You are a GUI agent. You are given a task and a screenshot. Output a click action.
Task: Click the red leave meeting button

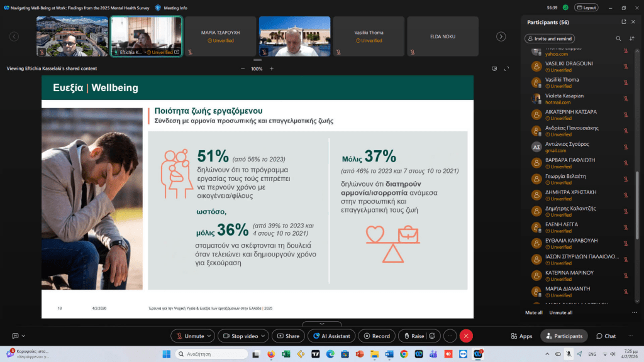[466, 336]
